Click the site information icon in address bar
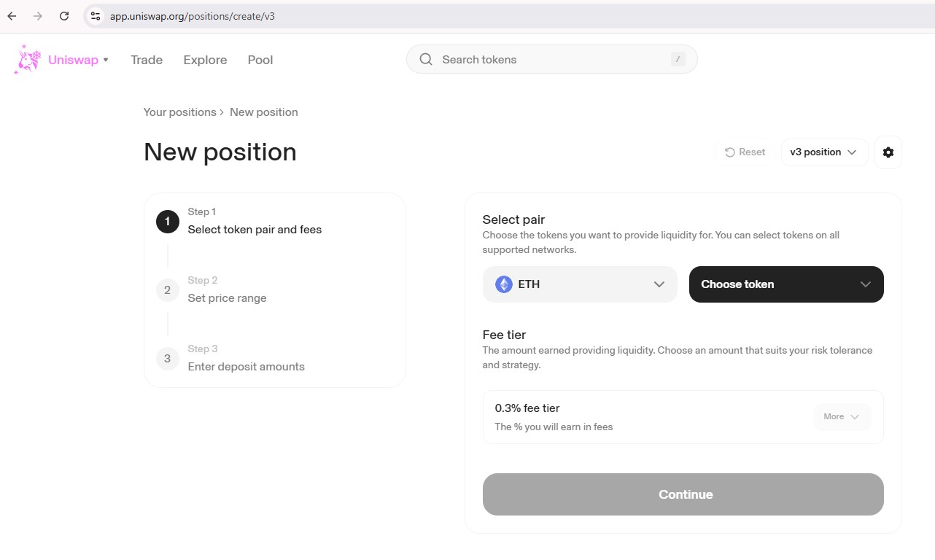This screenshot has width=935, height=560. tap(96, 16)
